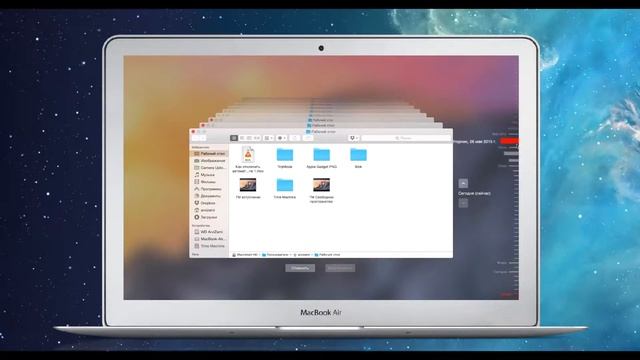
Task: Go to previous backup with up arrow
Action: click(463, 183)
